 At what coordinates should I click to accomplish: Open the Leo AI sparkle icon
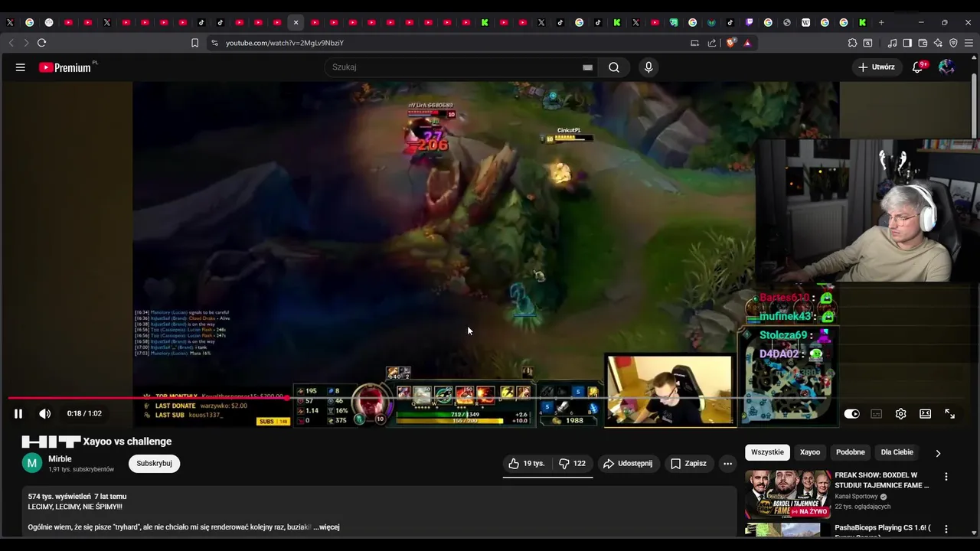pos(938,43)
